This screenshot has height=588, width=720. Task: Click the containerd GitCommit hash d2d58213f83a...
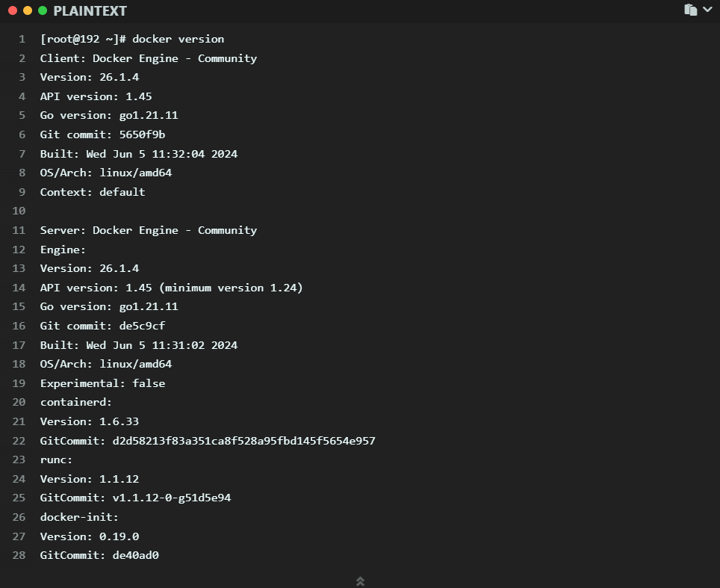click(243, 441)
